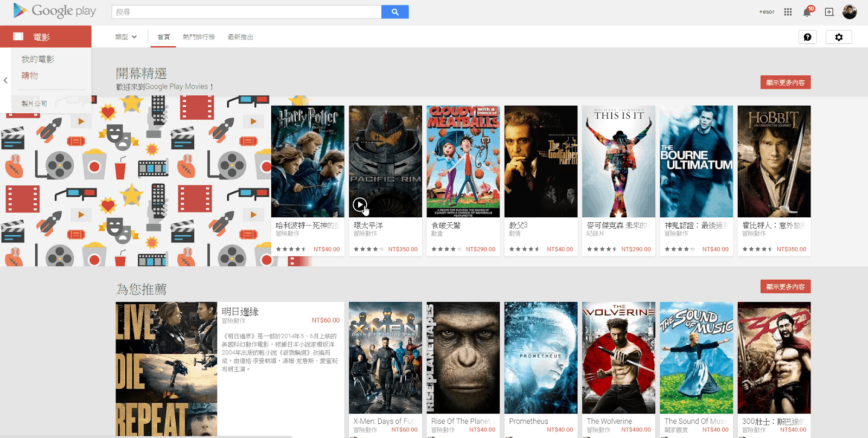868x438 pixels.
Task: Open The Bourne Ultimatum poster
Action: click(x=697, y=162)
